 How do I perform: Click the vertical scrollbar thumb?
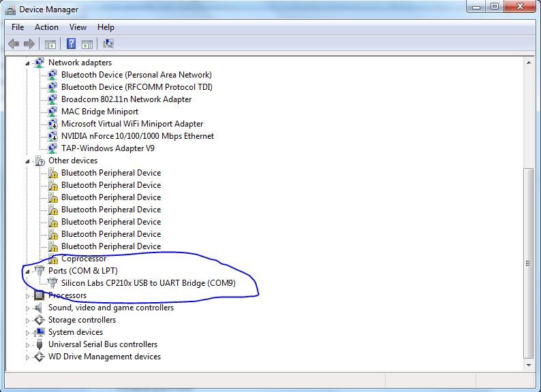529,263
